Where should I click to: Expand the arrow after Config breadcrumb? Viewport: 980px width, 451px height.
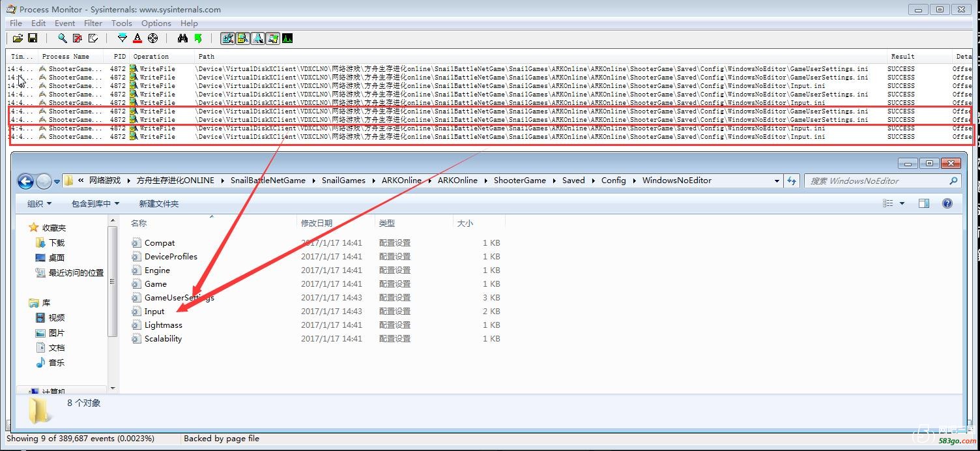pos(634,181)
